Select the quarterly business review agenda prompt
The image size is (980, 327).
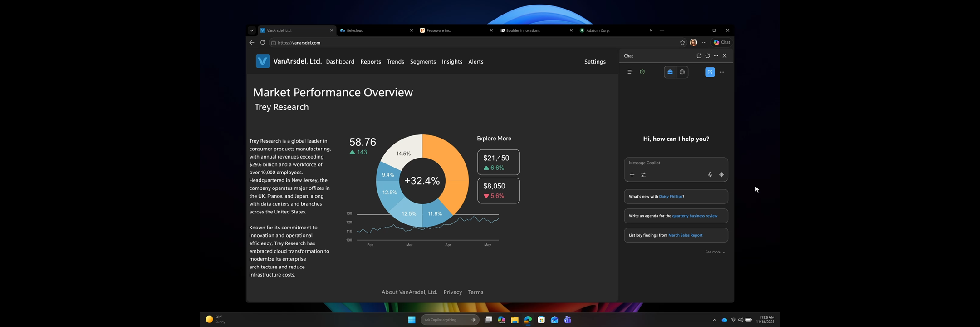676,216
